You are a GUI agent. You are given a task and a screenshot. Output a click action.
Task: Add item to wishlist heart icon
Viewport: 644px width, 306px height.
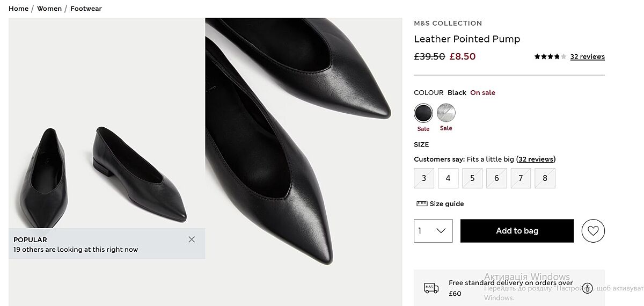click(x=593, y=231)
